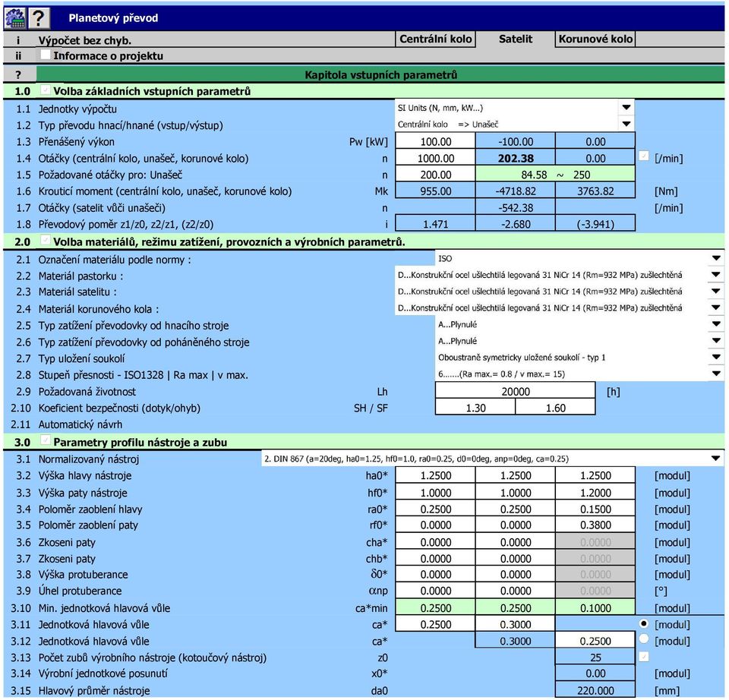
Task: Toggle checkbox of section 1.0 Volba základních vstupních parametrů
Action: [x=45, y=90]
